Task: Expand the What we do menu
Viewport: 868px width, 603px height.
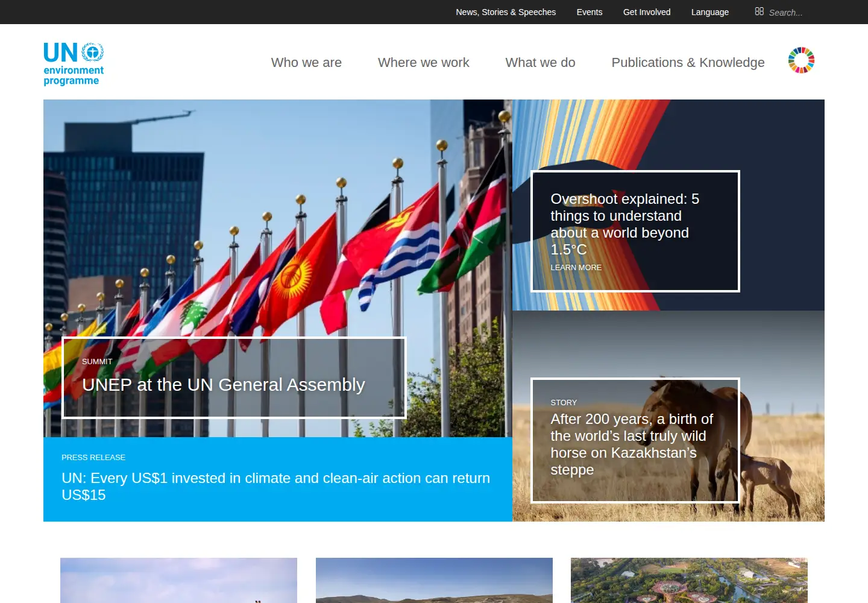Action: coord(541,63)
